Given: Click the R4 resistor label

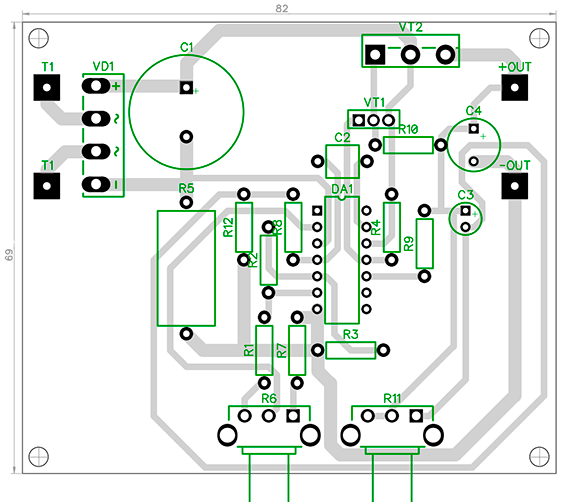Looking at the screenshot, I should (x=375, y=228).
